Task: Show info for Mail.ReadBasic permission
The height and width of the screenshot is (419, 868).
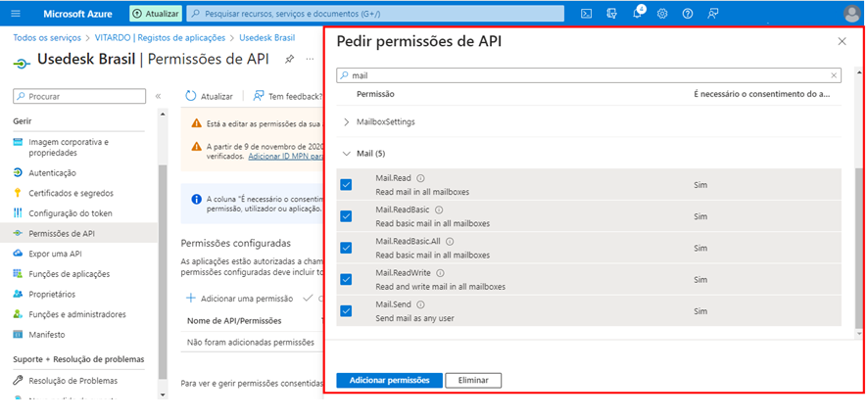Action: 439,210
